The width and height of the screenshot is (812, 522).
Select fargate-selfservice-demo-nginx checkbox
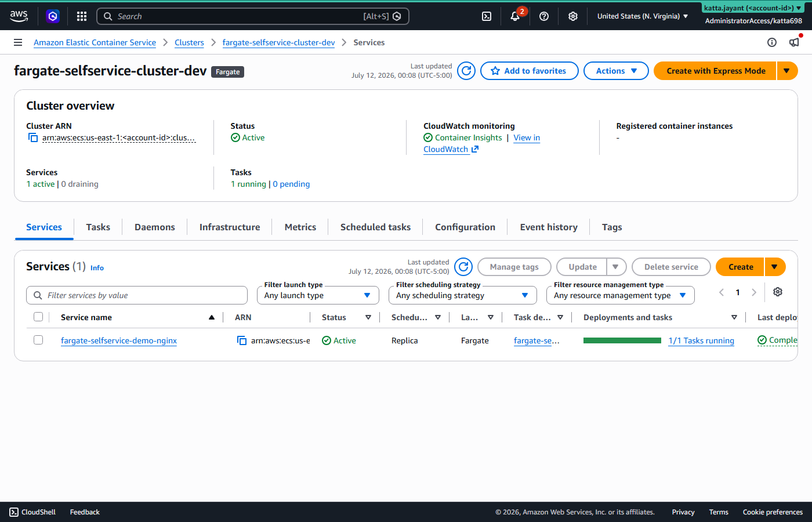coord(38,340)
